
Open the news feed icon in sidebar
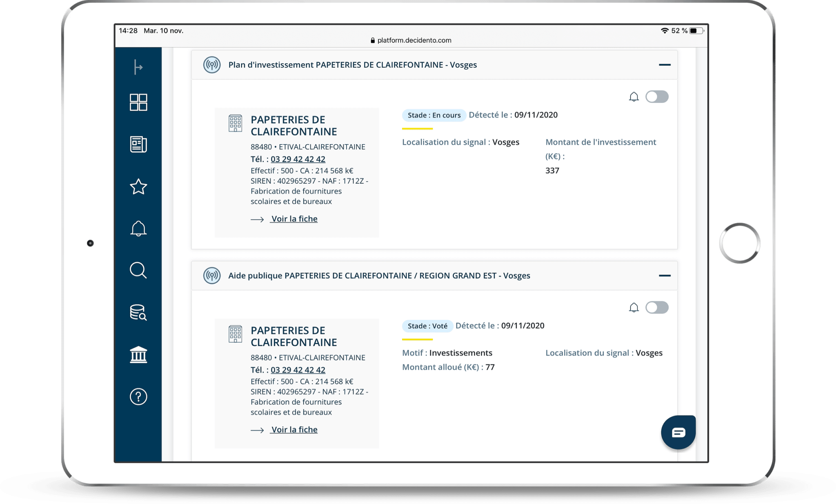(x=138, y=144)
